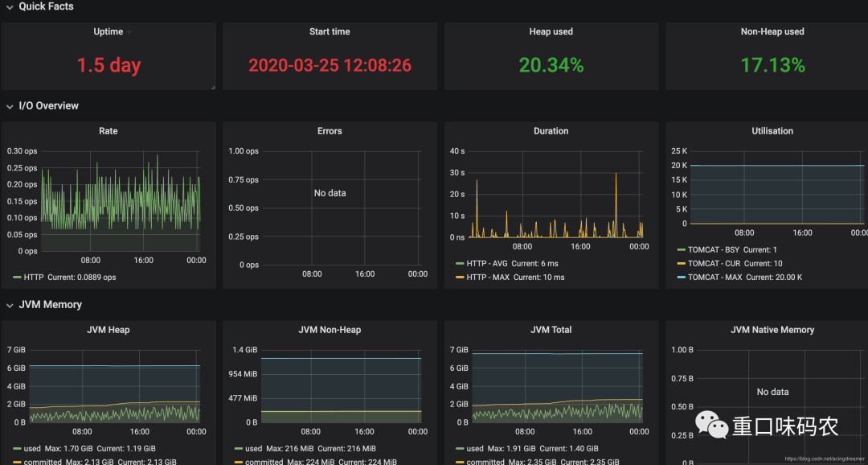Open the Rate panel title menu

[x=108, y=131]
